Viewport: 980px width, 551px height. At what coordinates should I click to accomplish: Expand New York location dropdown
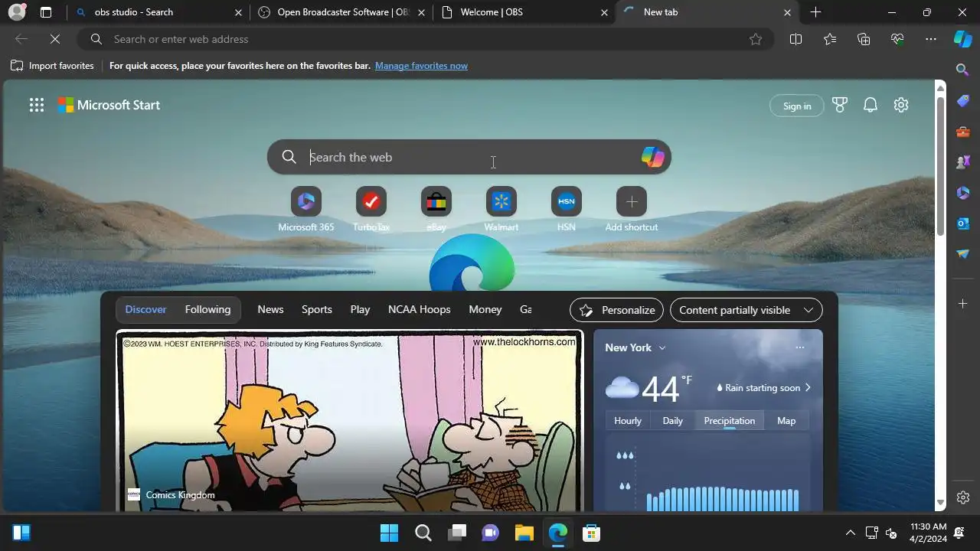point(662,347)
